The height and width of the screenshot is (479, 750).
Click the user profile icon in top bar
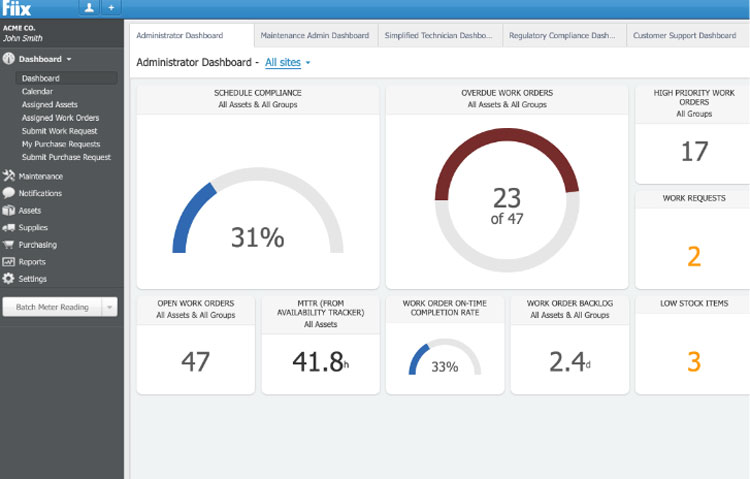coord(89,8)
